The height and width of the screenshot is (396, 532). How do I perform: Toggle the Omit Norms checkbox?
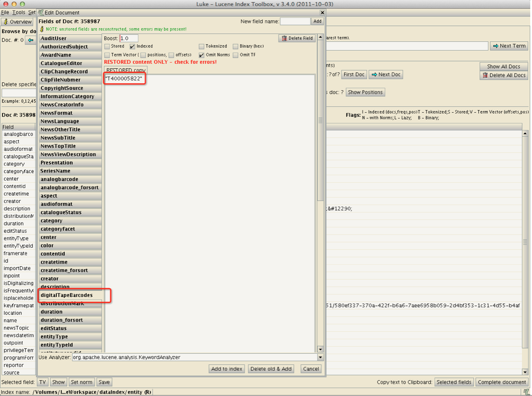202,55
